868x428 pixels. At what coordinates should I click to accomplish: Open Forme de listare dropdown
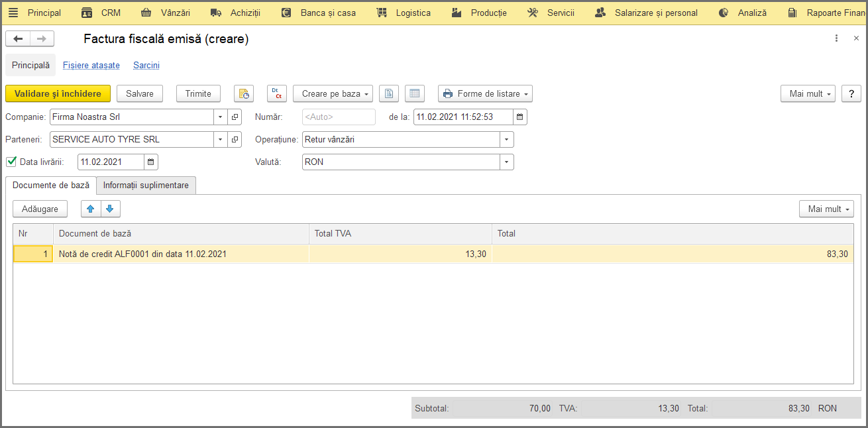(x=486, y=93)
